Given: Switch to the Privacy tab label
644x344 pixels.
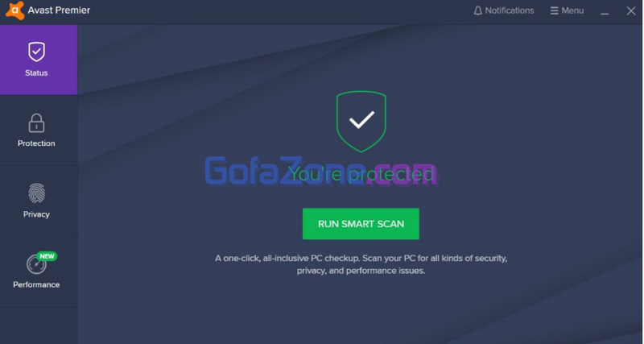Looking at the screenshot, I should tap(36, 214).
